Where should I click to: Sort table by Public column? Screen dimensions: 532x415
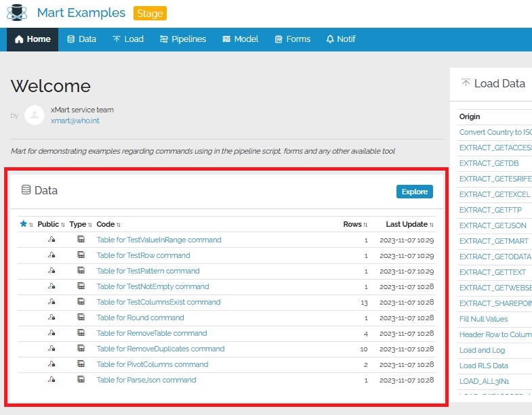(x=51, y=224)
